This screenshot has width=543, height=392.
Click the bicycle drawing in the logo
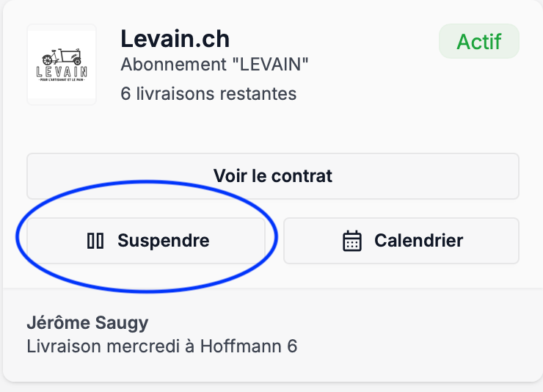[x=60, y=57]
